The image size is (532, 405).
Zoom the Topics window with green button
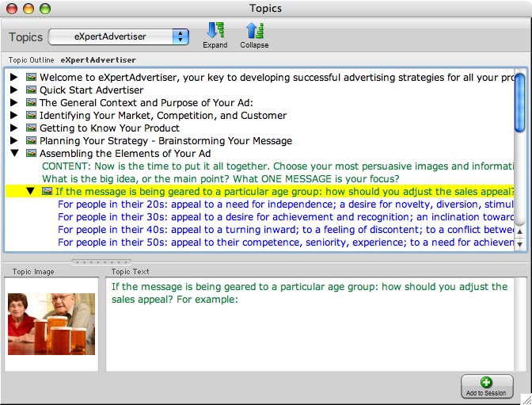(45, 8)
